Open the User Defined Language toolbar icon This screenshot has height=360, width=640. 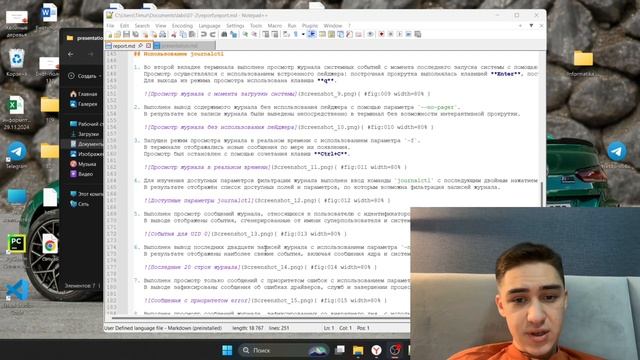322,34
